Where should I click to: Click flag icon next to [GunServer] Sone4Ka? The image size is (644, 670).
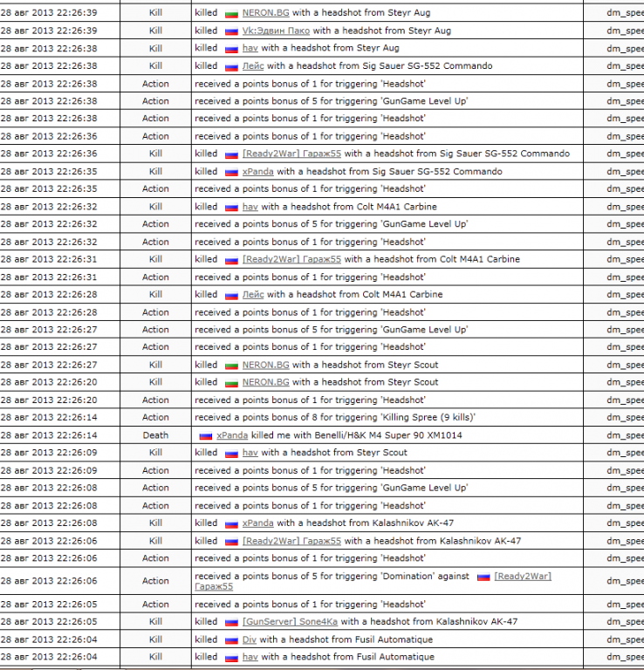(231, 622)
